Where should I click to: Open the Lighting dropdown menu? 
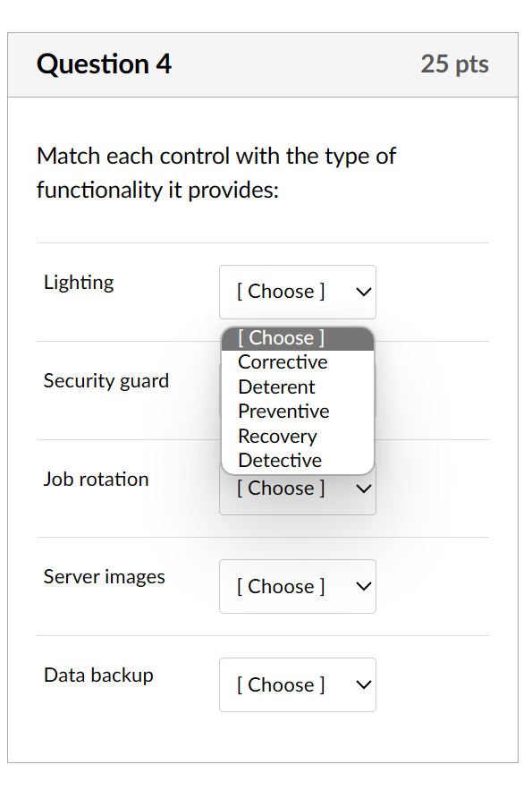click(297, 292)
